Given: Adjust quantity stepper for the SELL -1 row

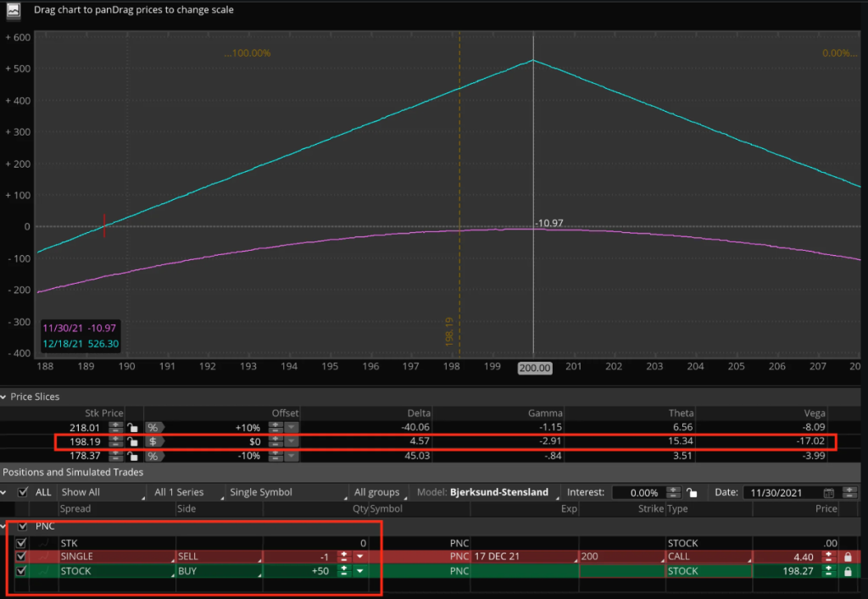Looking at the screenshot, I should pos(344,557).
